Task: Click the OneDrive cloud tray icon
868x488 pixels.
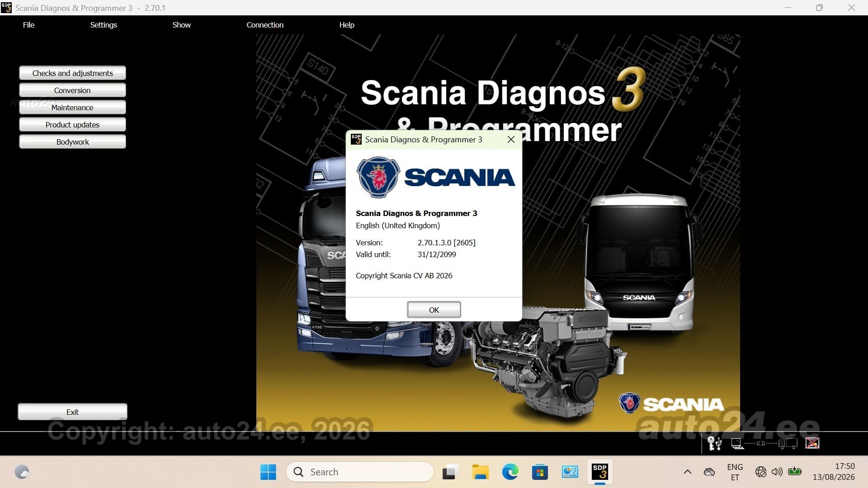Action: [709, 472]
